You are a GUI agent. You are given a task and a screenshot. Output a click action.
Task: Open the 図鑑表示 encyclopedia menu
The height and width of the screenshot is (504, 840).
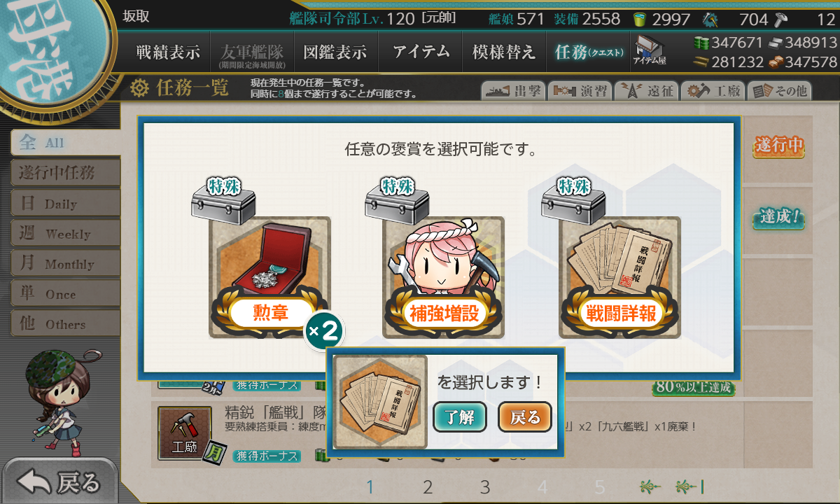pos(335,52)
